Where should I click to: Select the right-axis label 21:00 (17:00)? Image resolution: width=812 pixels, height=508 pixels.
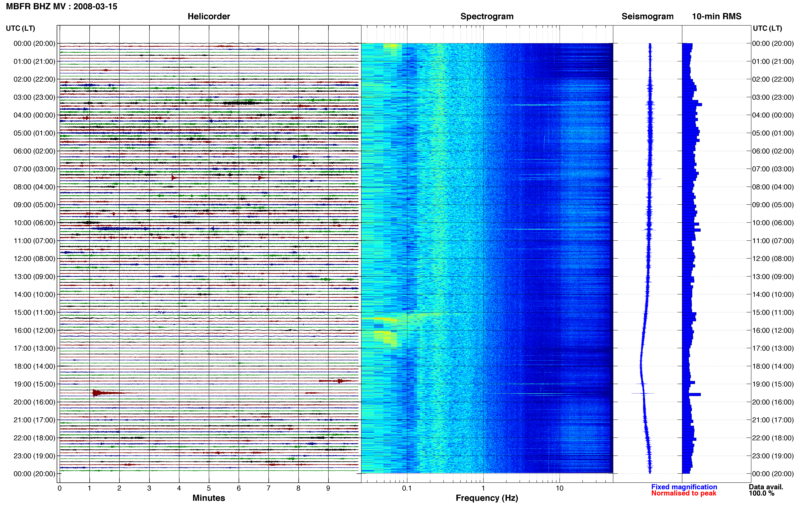pos(773,420)
